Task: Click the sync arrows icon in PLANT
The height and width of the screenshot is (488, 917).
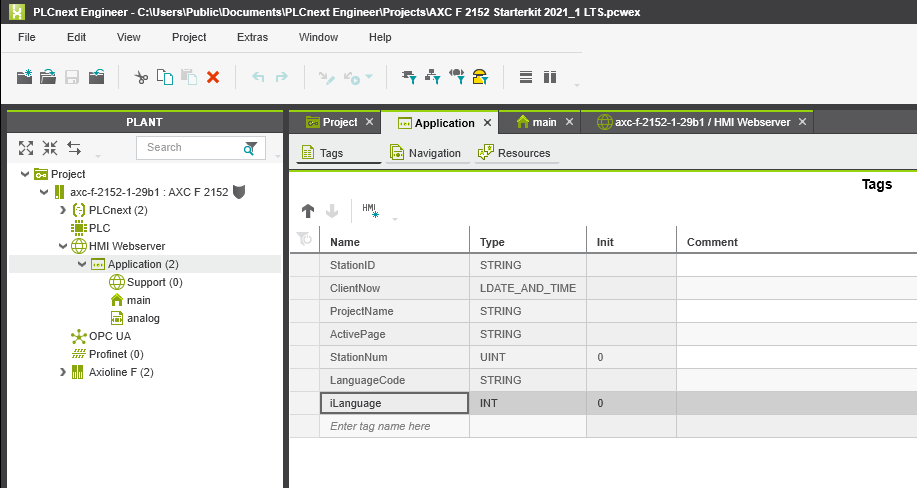Action: 74,148
